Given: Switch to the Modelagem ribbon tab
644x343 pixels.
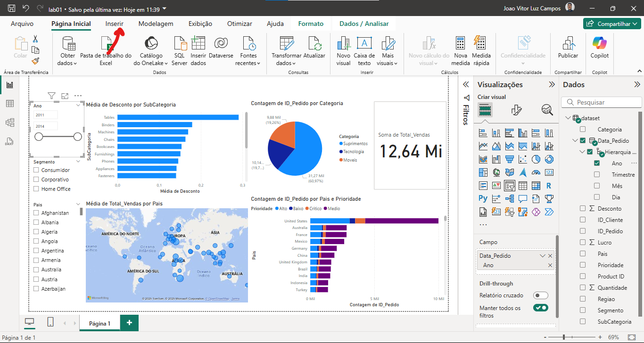Looking at the screenshot, I should 156,24.
